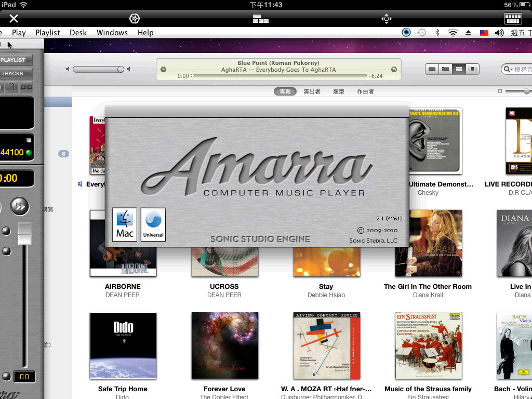
Task: Switch iTunes to album list view
Action: [x=445, y=69]
